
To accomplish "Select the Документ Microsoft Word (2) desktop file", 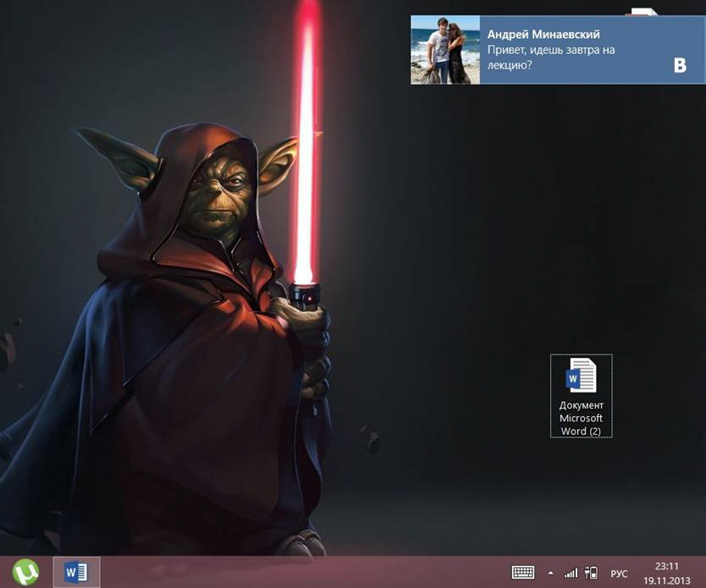I will pos(582,395).
